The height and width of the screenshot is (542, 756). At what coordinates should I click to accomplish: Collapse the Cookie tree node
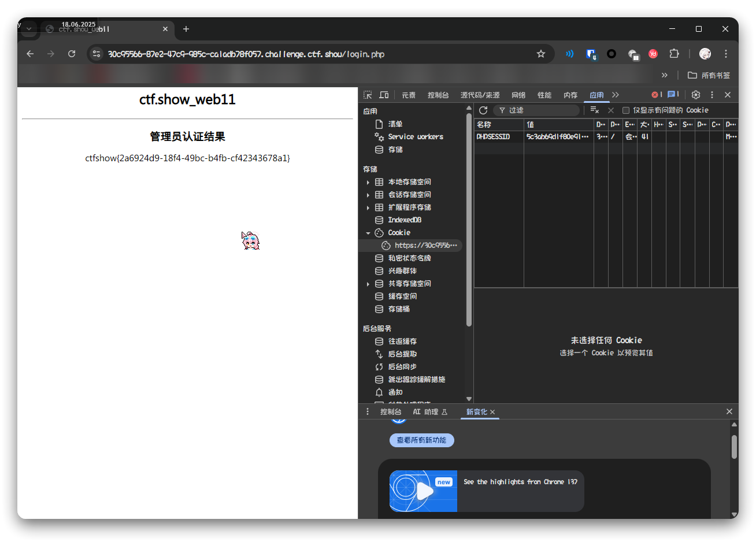click(368, 233)
